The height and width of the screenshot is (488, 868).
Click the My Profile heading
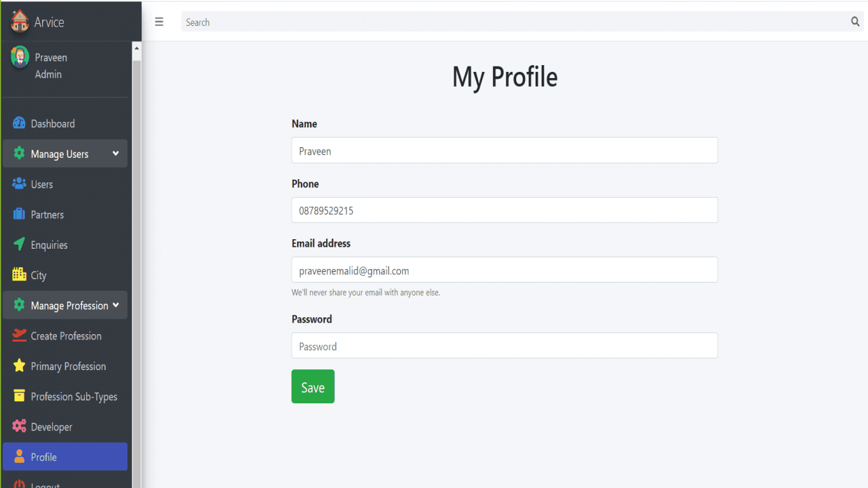pyautogui.click(x=505, y=77)
